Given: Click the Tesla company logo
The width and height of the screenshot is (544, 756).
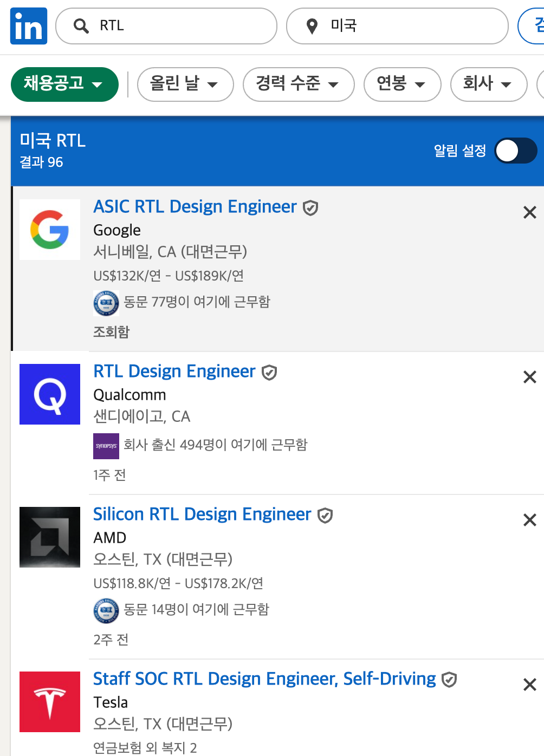Looking at the screenshot, I should pos(49,702).
